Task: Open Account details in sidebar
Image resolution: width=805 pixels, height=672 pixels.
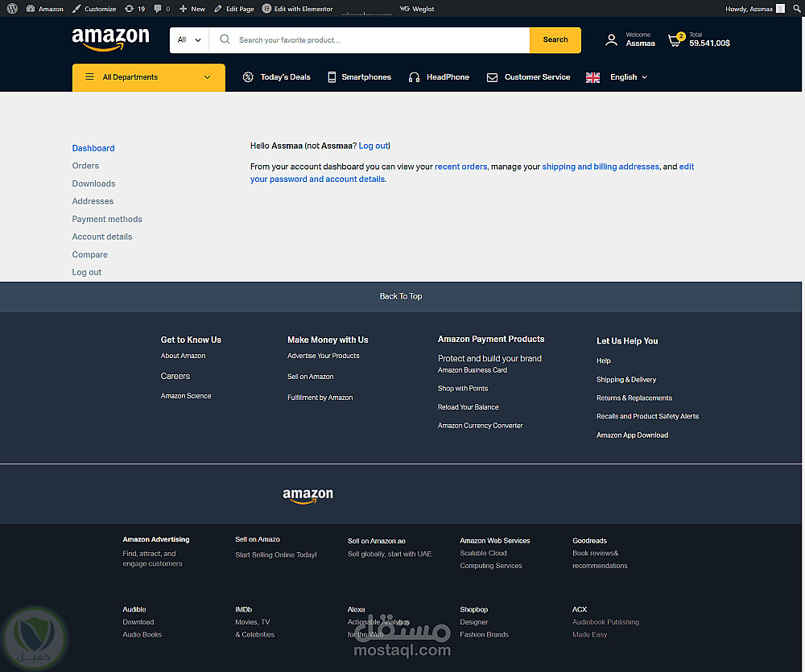Action: (x=101, y=237)
